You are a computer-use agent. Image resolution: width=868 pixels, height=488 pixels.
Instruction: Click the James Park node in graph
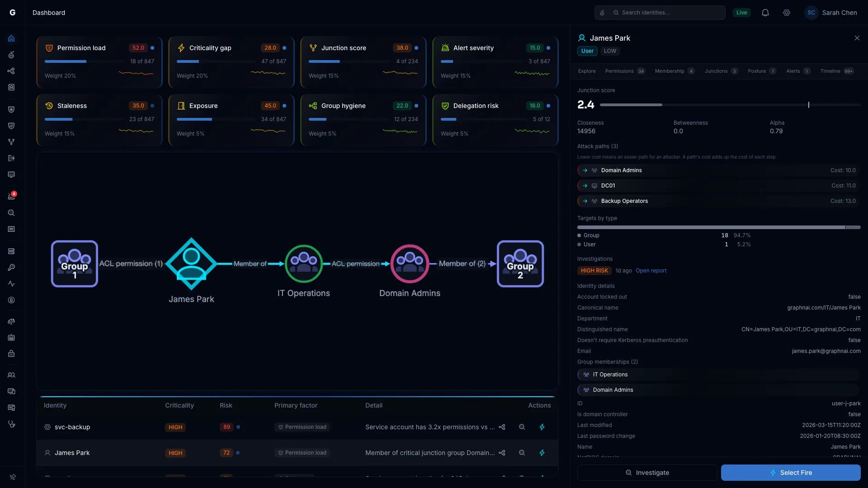(191, 263)
